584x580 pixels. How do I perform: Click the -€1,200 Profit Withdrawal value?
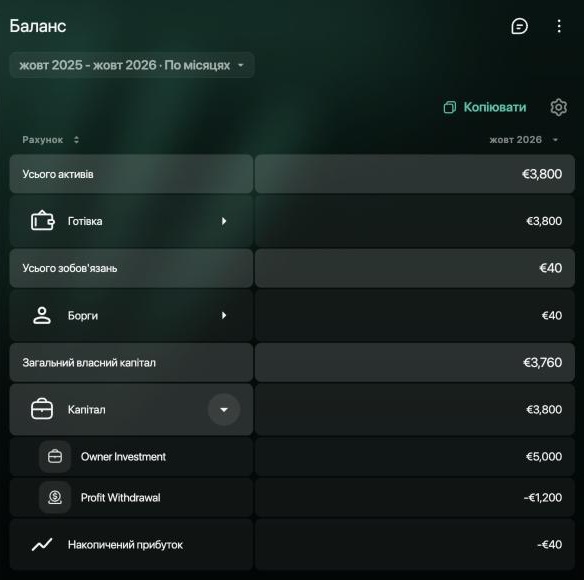pos(543,497)
